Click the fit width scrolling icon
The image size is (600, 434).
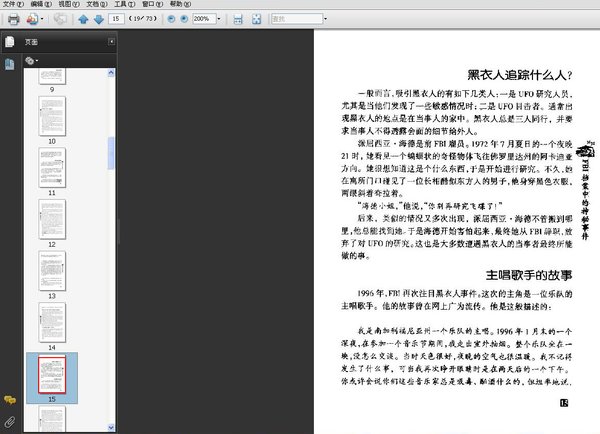click(238, 19)
